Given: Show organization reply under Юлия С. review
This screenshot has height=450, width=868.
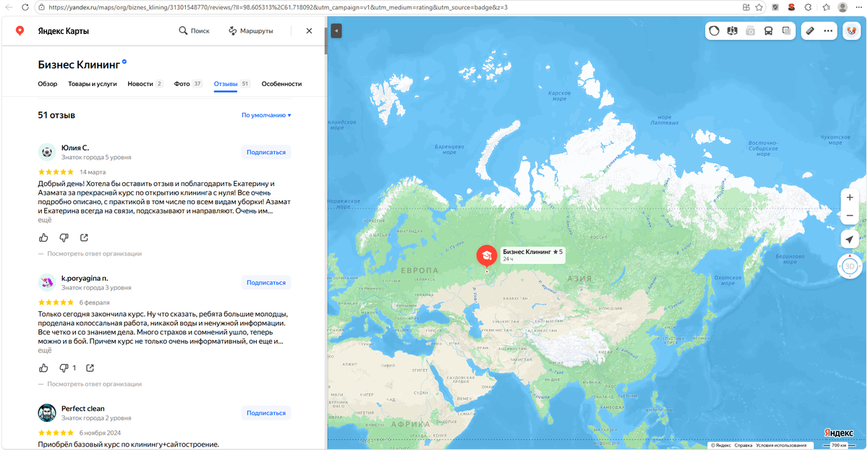Looking at the screenshot, I should (x=90, y=254).
